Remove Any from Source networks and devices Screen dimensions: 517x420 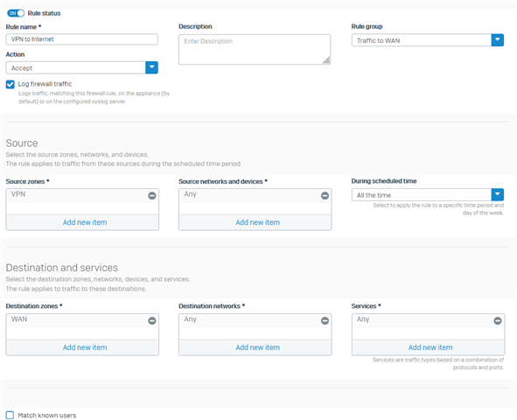(x=325, y=195)
